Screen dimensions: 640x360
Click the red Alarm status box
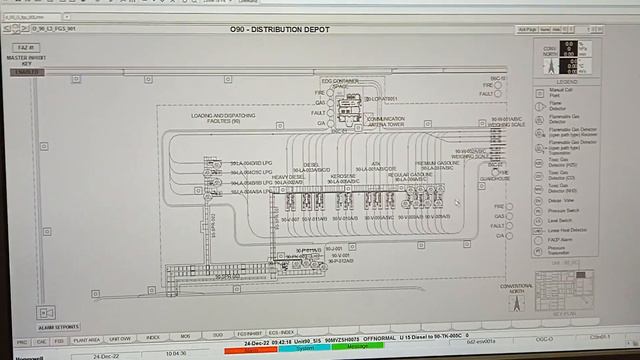point(251,350)
